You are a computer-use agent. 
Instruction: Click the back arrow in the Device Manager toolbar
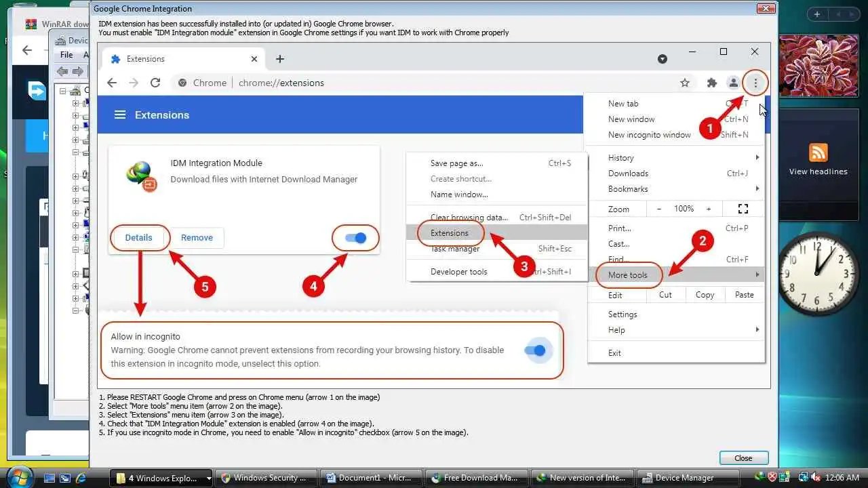62,71
